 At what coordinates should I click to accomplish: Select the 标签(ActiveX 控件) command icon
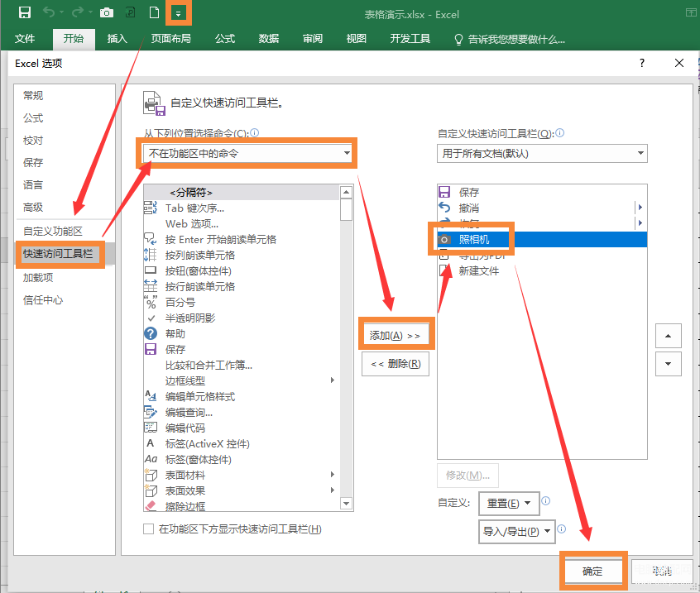151,443
